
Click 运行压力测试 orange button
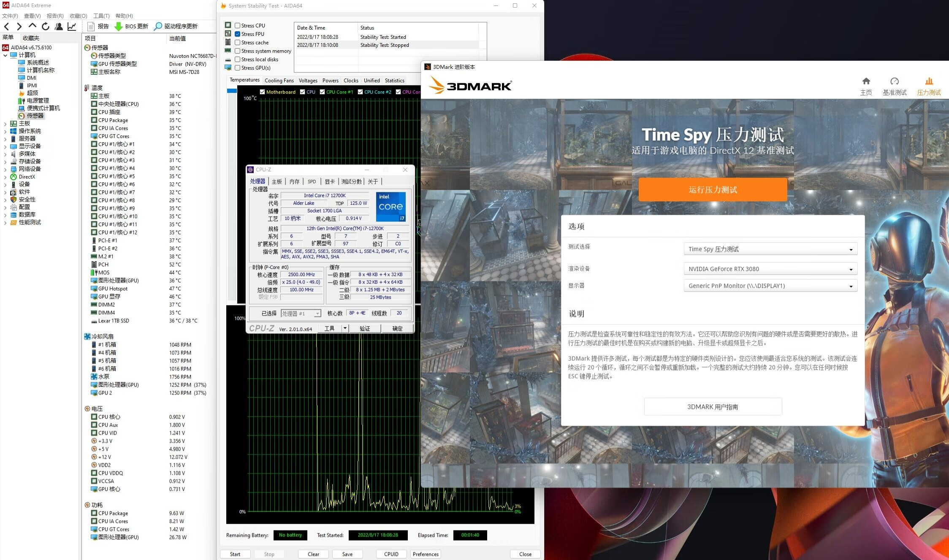click(713, 189)
